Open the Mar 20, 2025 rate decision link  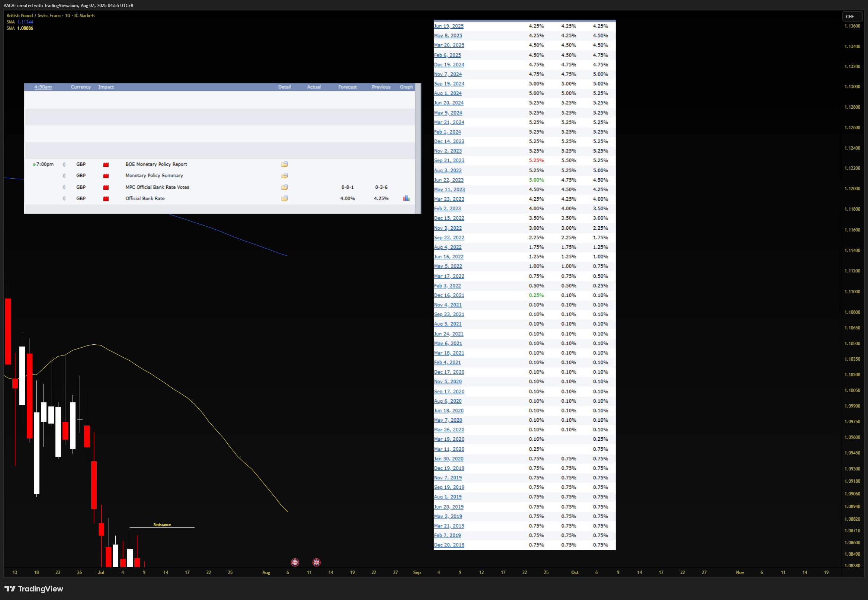[449, 45]
